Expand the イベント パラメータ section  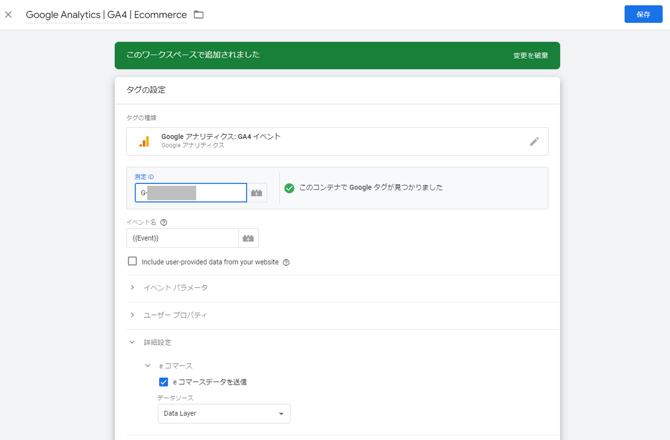132,288
